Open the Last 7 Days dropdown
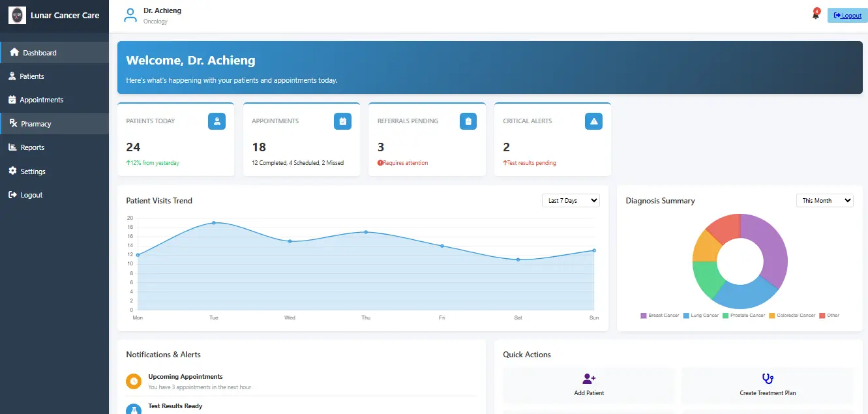Viewport: 868px width, 414px height. point(571,201)
